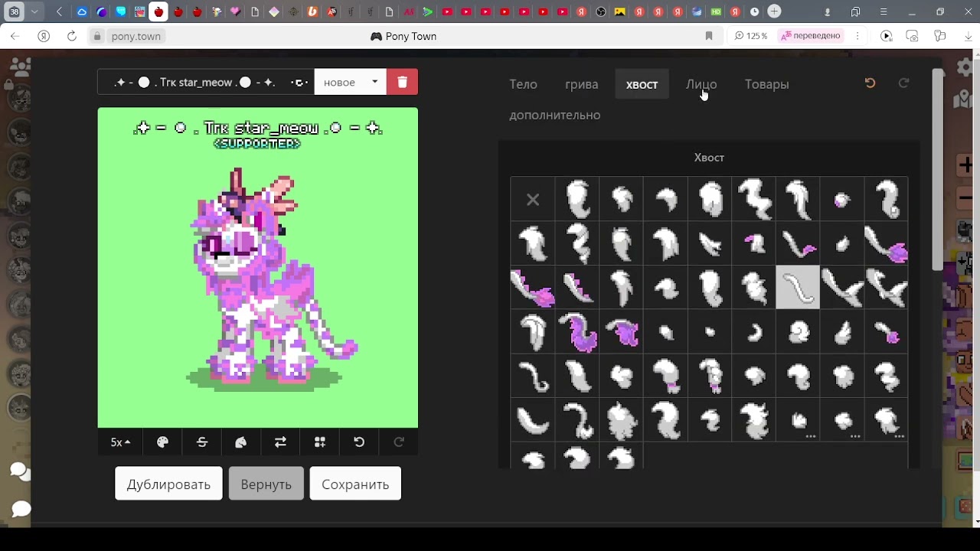
Task: Select the spiral curl tail in row four
Action: coord(798,332)
